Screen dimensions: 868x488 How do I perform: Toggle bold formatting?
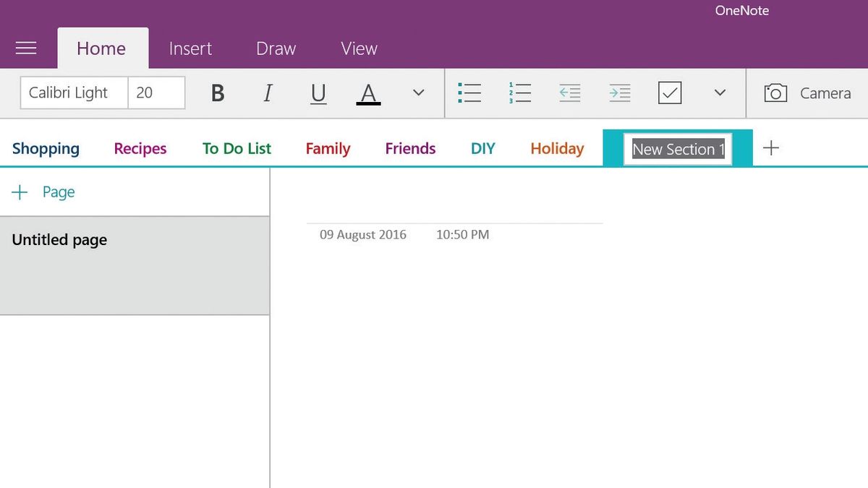(x=216, y=93)
